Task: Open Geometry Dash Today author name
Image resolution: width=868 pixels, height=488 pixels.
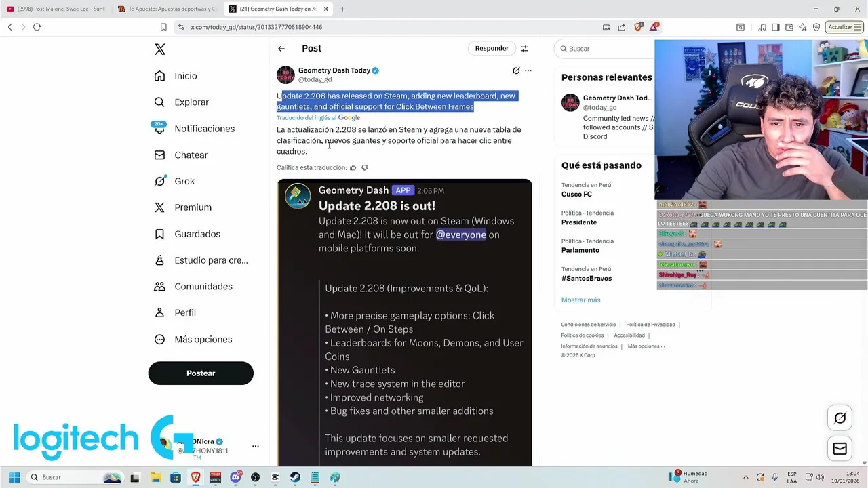Action: (334, 70)
